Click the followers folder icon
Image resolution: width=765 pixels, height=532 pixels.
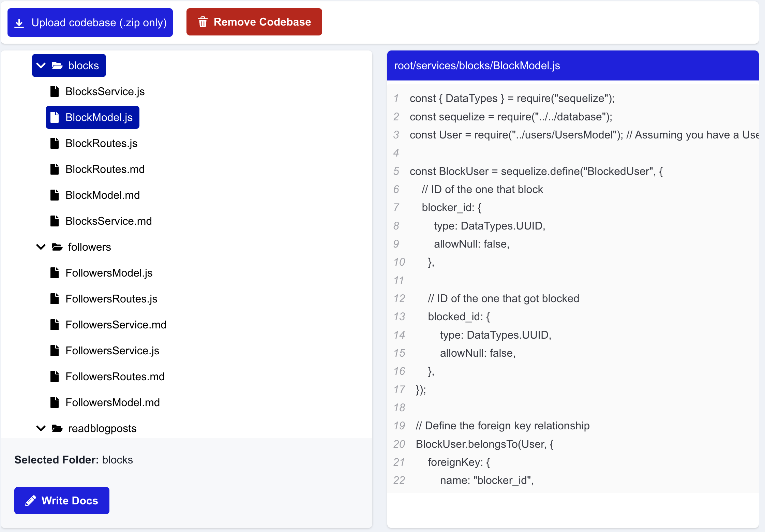57,247
